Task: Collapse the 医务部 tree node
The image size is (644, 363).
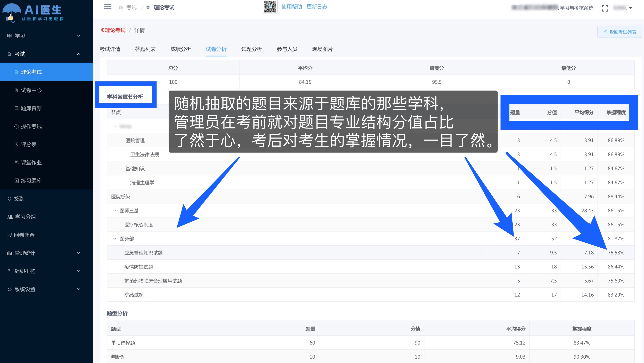Action: pos(114,239)
